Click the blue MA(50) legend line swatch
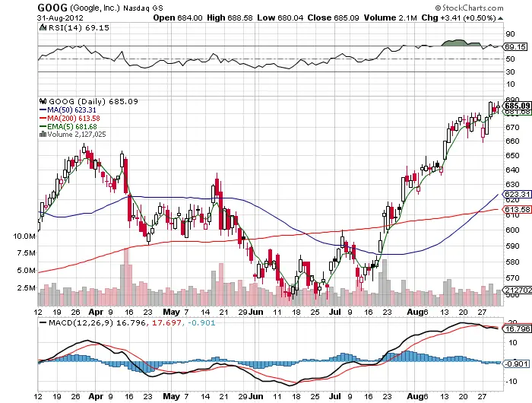 pos(43,110)
